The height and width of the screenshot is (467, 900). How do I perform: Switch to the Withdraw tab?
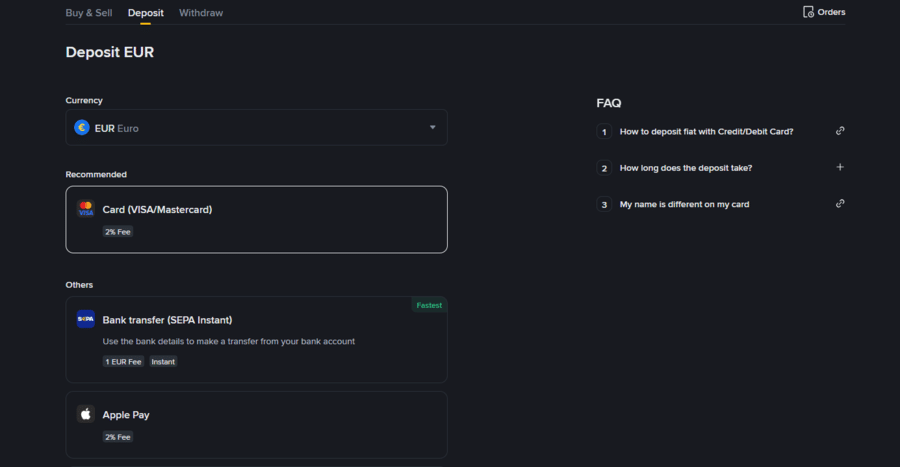[201, 13]
